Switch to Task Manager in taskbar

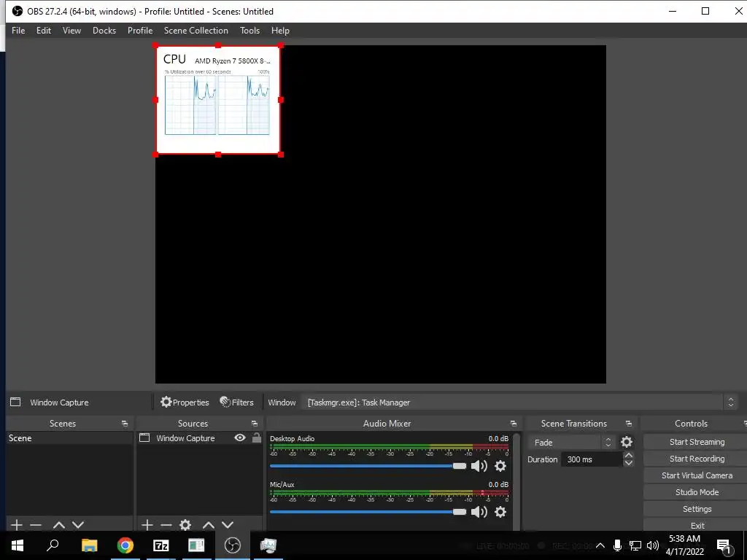point(268,545)
